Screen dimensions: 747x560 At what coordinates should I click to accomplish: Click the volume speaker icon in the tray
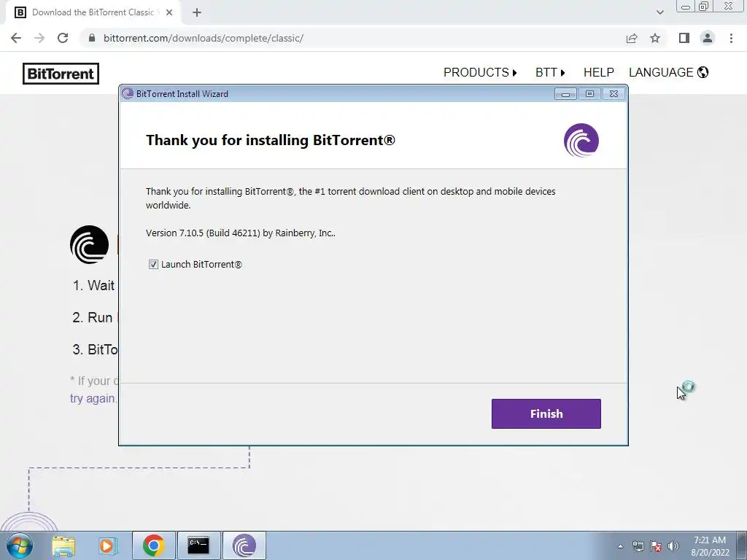(x=673, y=546)
